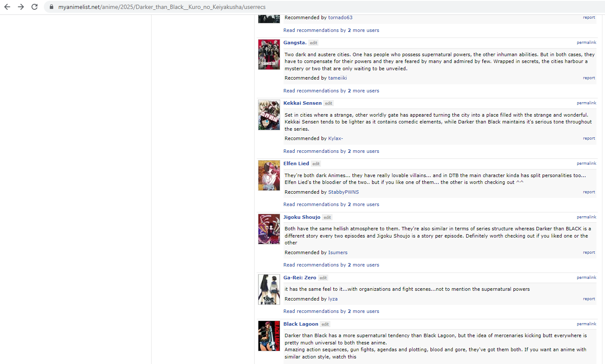Open the Ga-Rei: Zero title link
The height and width of the screenshot is (364, 605).
(300, 278)
